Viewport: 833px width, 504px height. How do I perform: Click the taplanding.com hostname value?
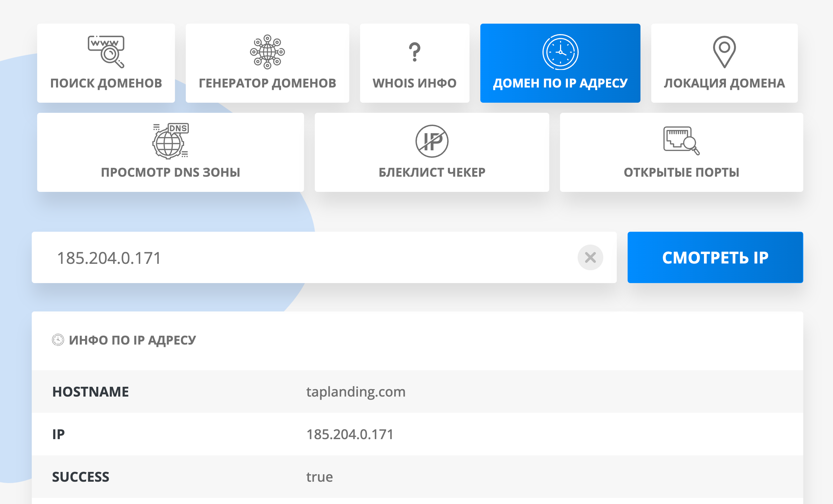click(x=356, y=392)
